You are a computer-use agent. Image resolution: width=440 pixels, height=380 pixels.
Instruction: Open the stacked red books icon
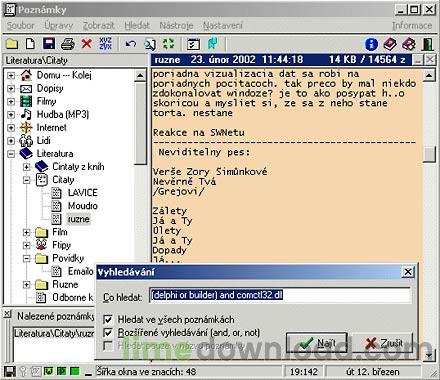tap(409, 44)
